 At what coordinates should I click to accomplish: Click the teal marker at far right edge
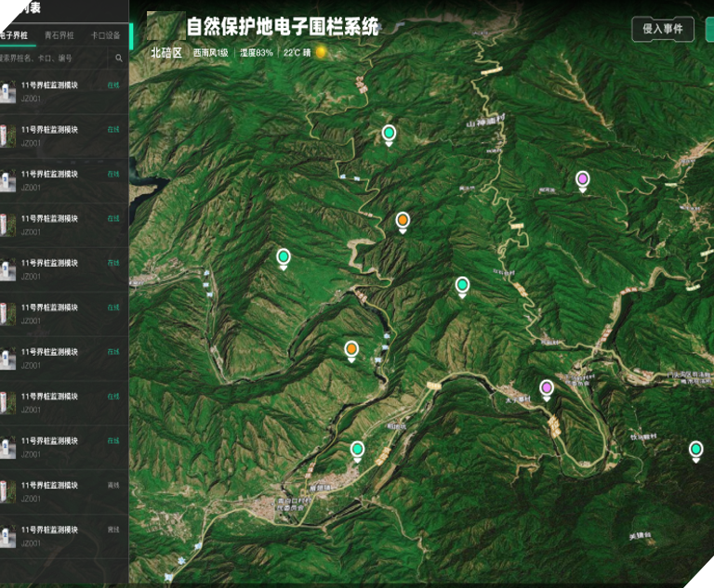click(x=695, y=451)
